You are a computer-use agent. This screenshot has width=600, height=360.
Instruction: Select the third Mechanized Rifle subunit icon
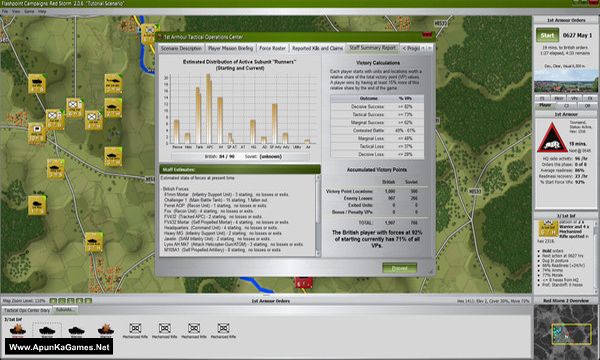(194, 330)
